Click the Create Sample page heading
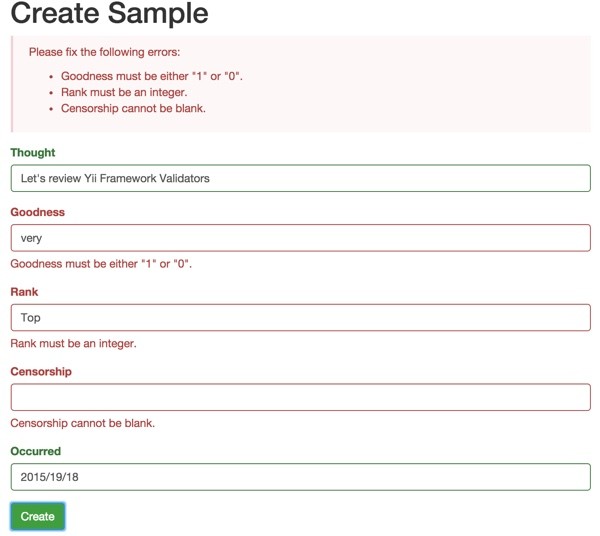The image size is (600, 536). pos(109,13)
